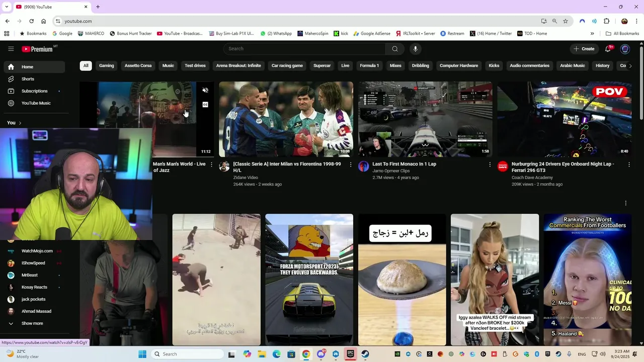Click the search magnifier button

[395, 49]
